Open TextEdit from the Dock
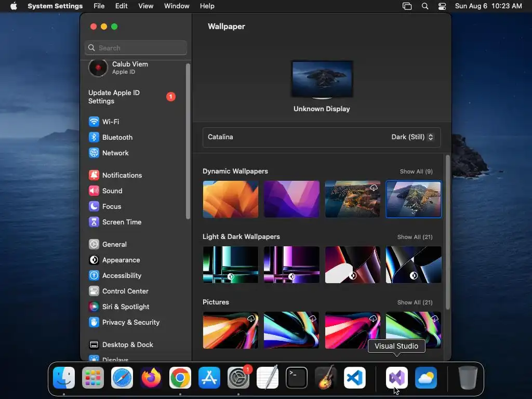532x399 pixels. pyautogui.click(x=268, y=378)
